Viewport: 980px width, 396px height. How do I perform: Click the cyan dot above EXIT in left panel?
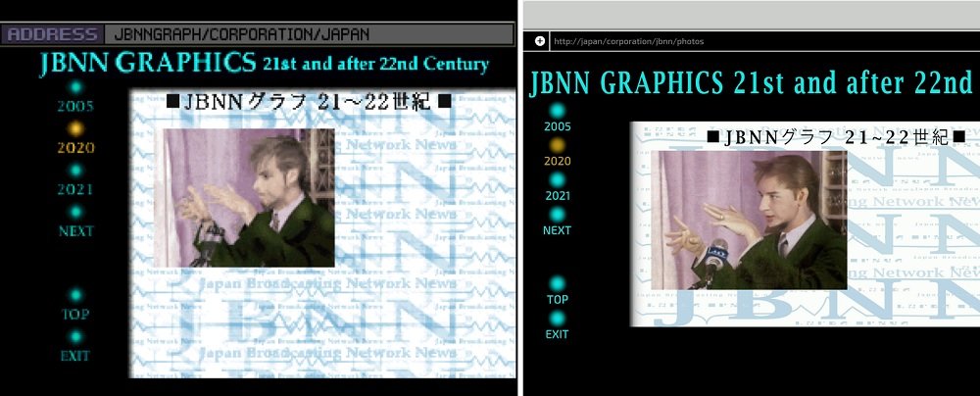[75, 336]
